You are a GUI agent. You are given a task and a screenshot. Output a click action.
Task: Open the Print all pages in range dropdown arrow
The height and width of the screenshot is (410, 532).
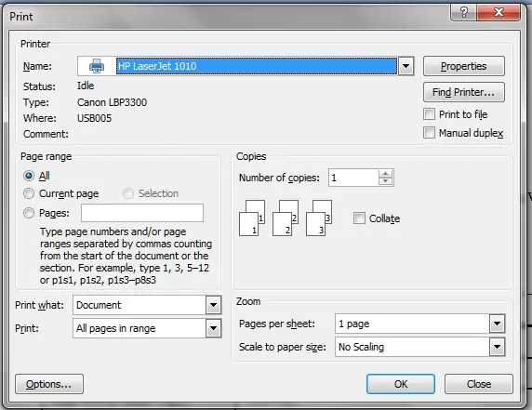pos(213,328)
